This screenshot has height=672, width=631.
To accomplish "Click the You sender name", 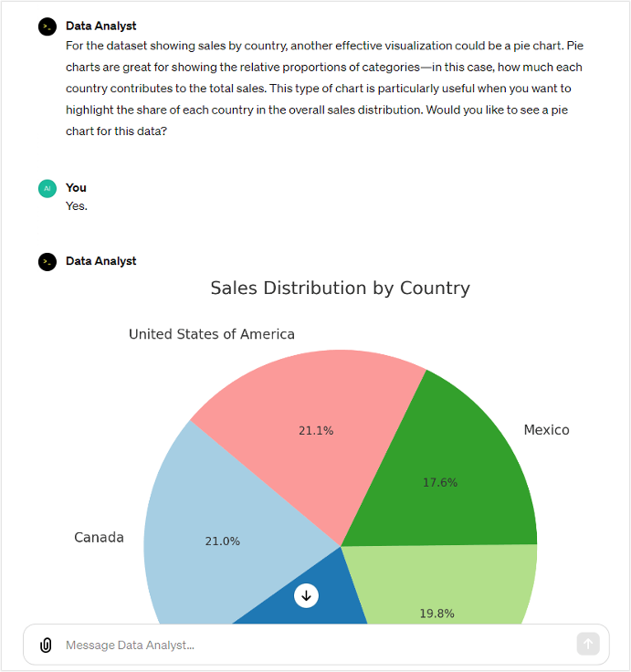I will click(76, 188).
